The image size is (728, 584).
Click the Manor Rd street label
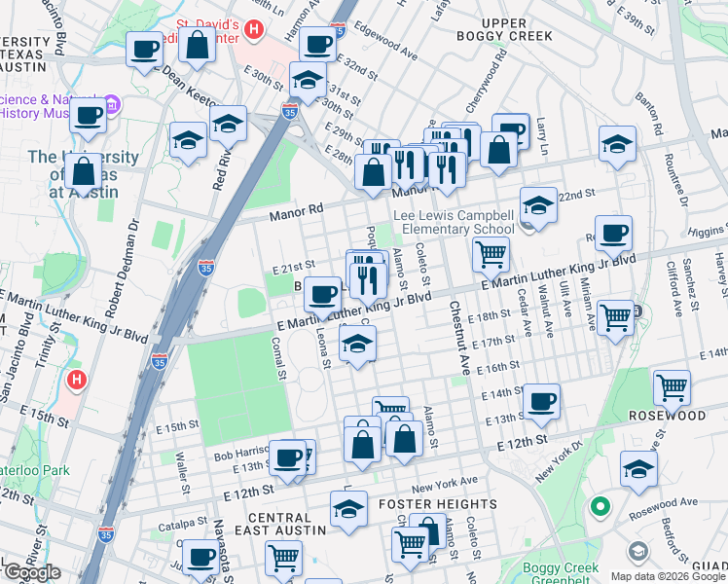[x=296, y=212]
